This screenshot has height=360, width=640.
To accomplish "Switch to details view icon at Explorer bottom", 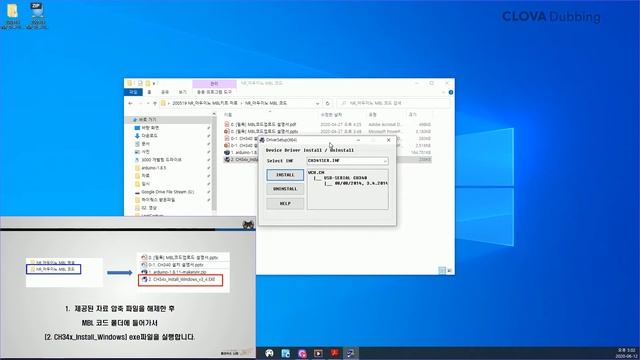I will coord(442,270).
